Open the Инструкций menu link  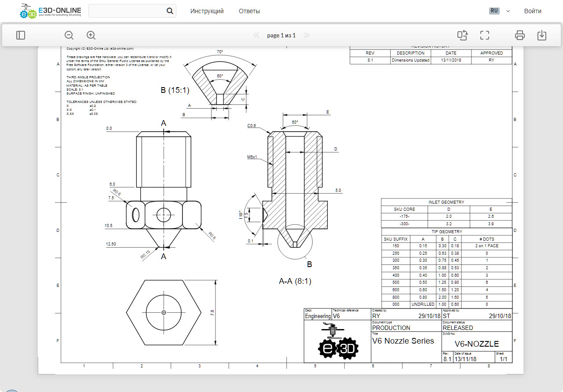point(207,11)
